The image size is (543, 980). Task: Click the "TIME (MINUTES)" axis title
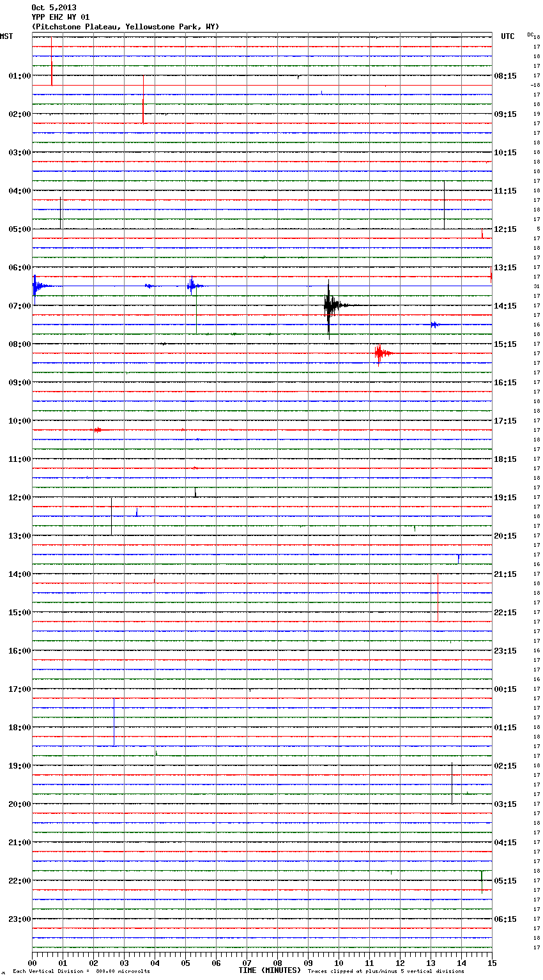tap(270, 970)
